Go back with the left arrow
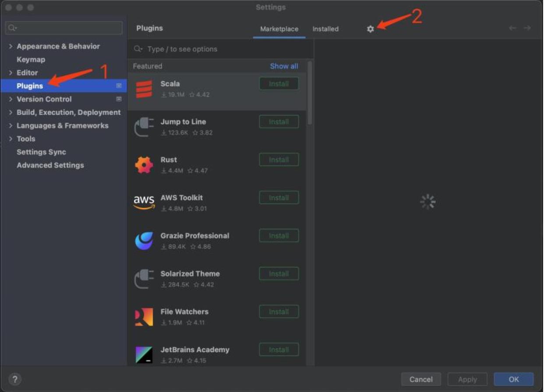544x392 pixels. pos(512,28)
